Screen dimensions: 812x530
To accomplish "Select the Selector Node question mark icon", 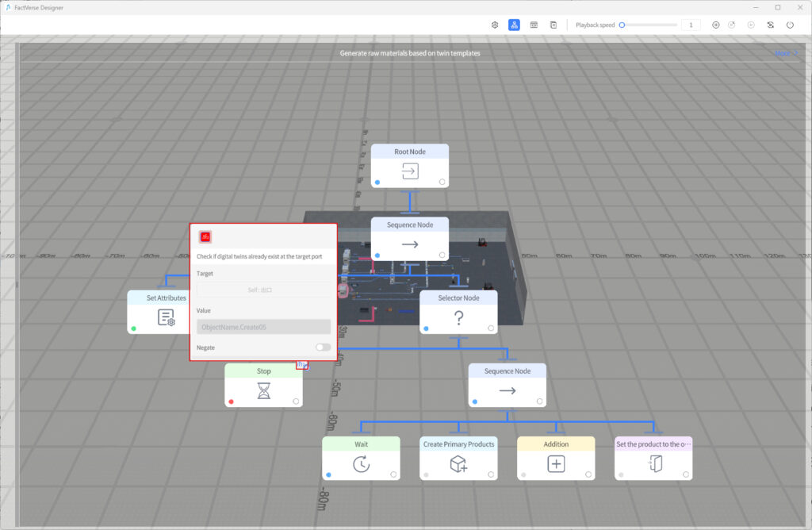I will [459, 317].
